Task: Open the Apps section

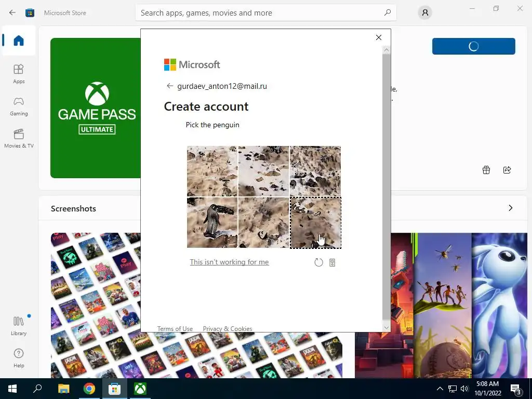Action: (19, 74)
